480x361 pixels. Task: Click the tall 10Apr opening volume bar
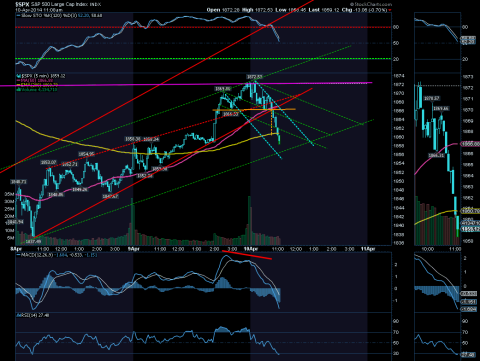pos(249,221)
